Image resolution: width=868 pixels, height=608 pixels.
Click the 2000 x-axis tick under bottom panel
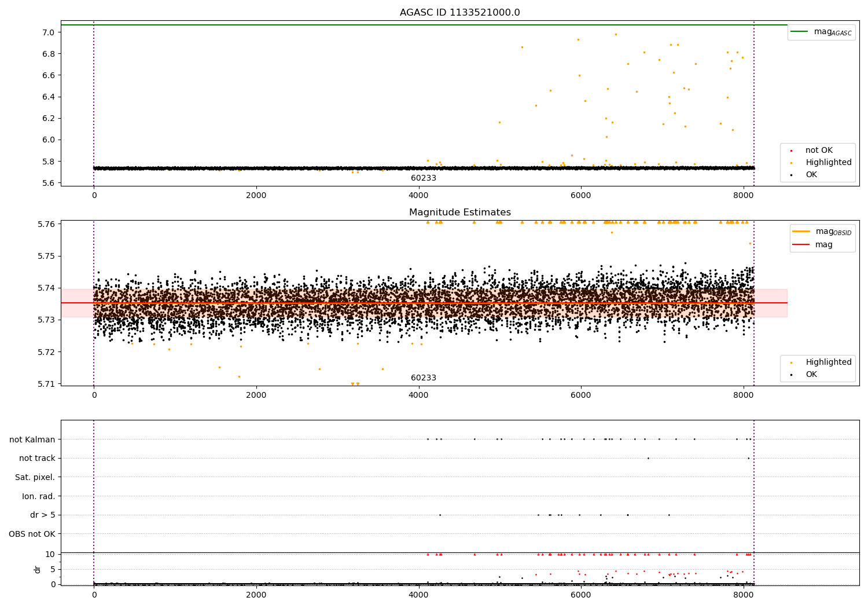click(x=256, y=595)
